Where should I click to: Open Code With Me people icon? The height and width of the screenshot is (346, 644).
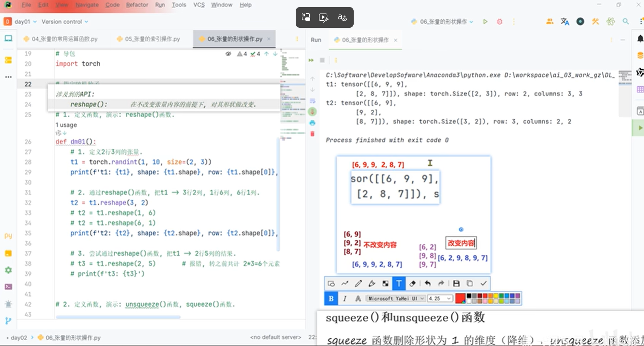point(550,22)
